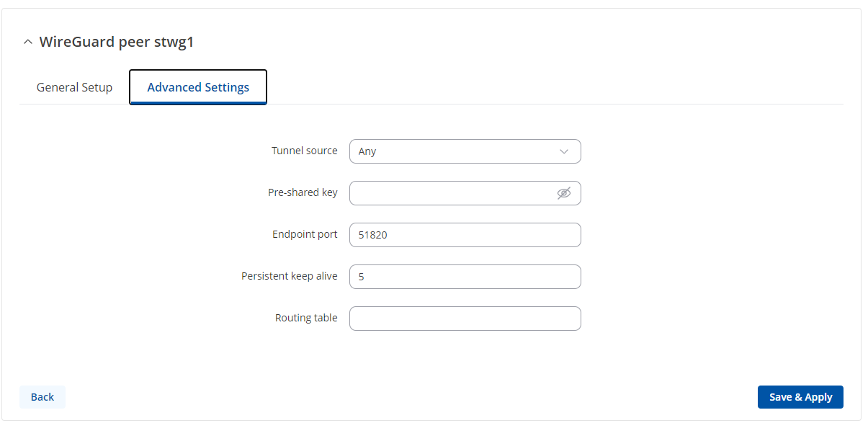Open the Tunnel source combo box showing Any
The height and width of the screenshot is (423, 868).
454,151
